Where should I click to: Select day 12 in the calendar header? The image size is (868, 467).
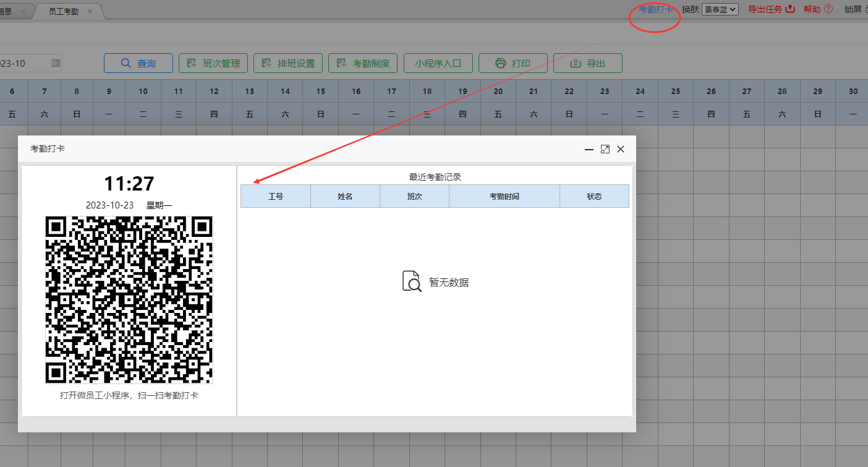214,92
